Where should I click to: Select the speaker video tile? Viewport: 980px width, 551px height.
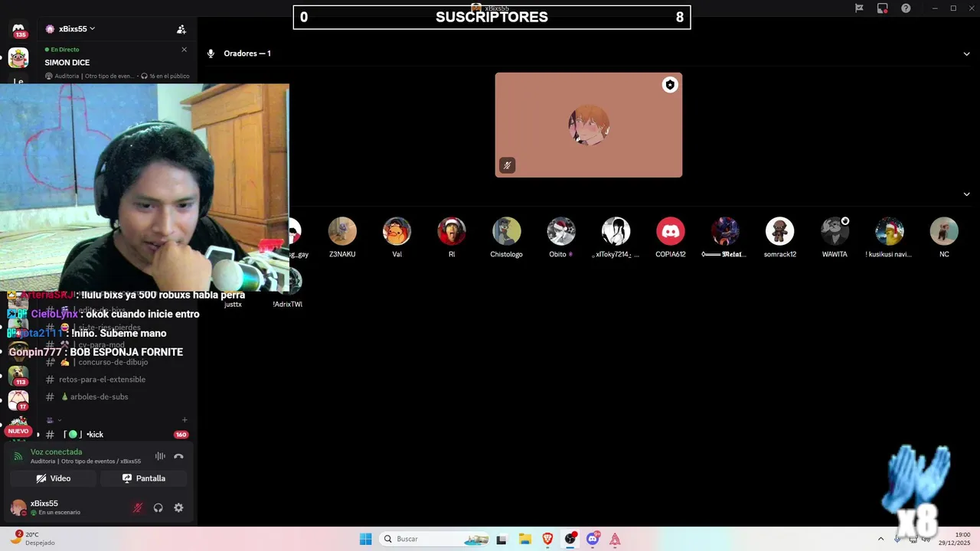point(588,125)
